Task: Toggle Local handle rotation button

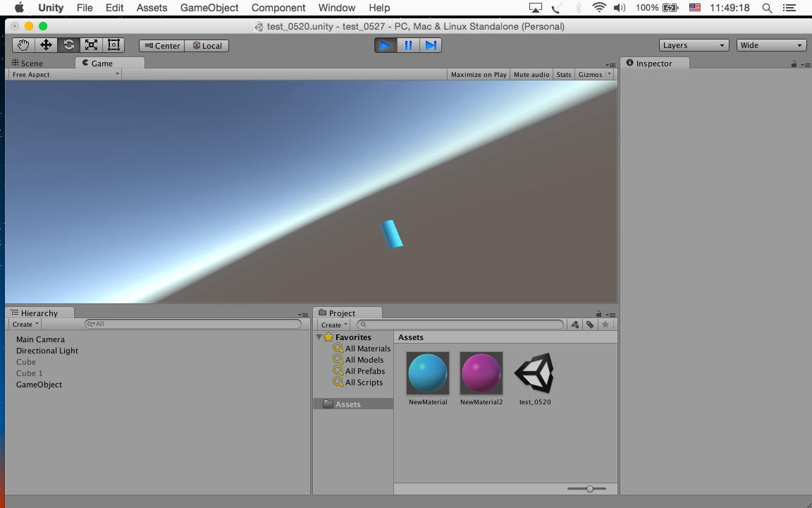Action: click(207, 46)
